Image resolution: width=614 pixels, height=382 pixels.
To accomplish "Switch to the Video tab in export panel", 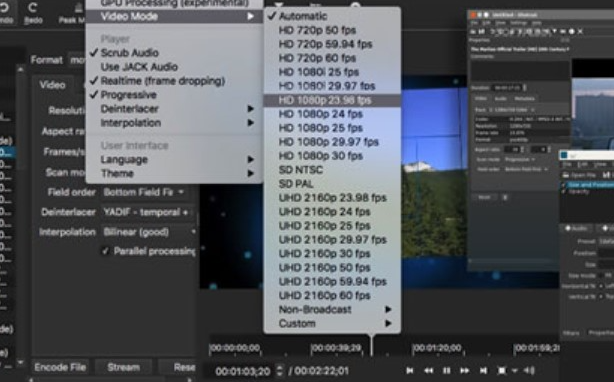I will (x=52, y=85).
